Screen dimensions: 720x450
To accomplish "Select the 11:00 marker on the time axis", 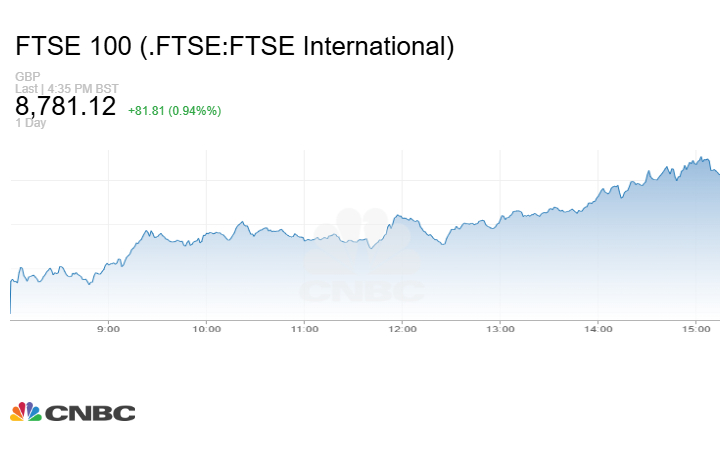I will (x=304, y=328).
